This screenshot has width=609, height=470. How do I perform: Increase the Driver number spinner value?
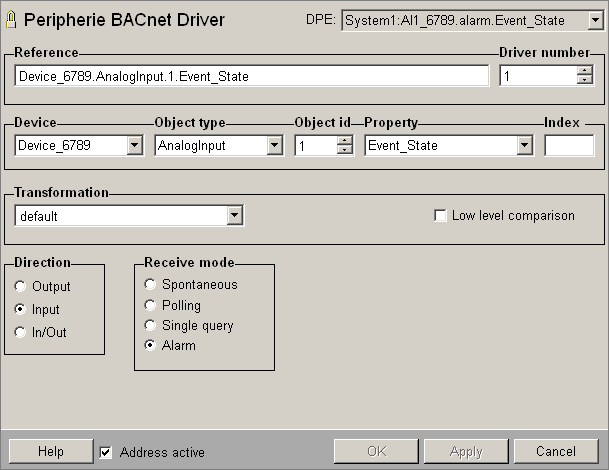(585, 70)
